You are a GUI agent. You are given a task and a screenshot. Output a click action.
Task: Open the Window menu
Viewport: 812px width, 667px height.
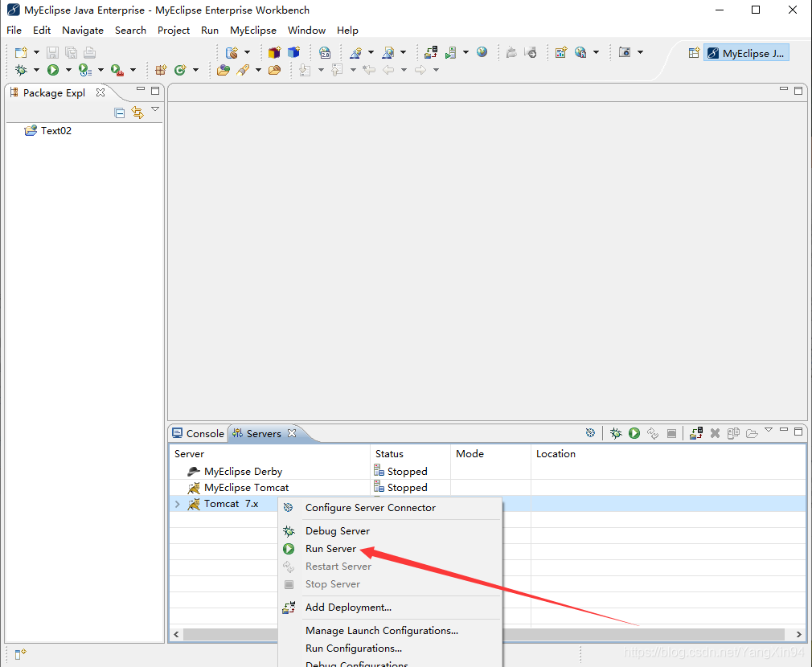[x=306, y=30]
